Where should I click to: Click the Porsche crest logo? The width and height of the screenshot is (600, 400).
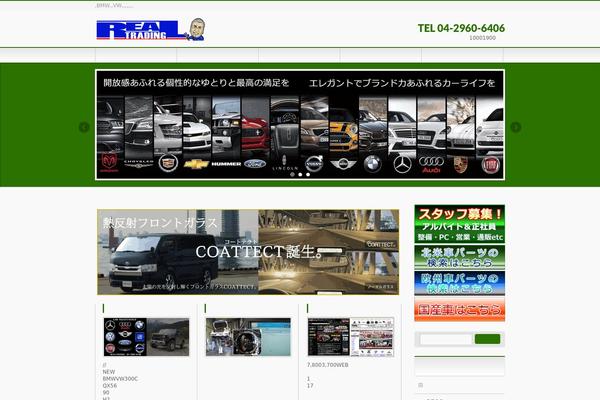(461, 164)
